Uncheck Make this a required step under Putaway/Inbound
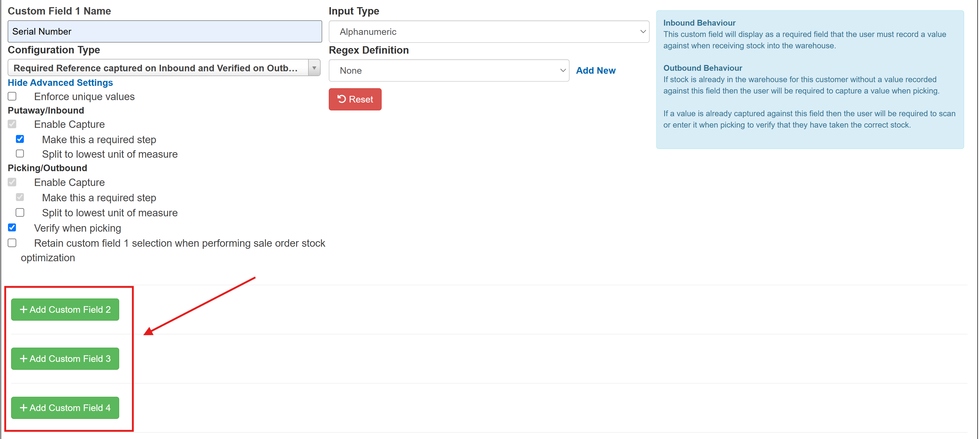 click(20, 139)
